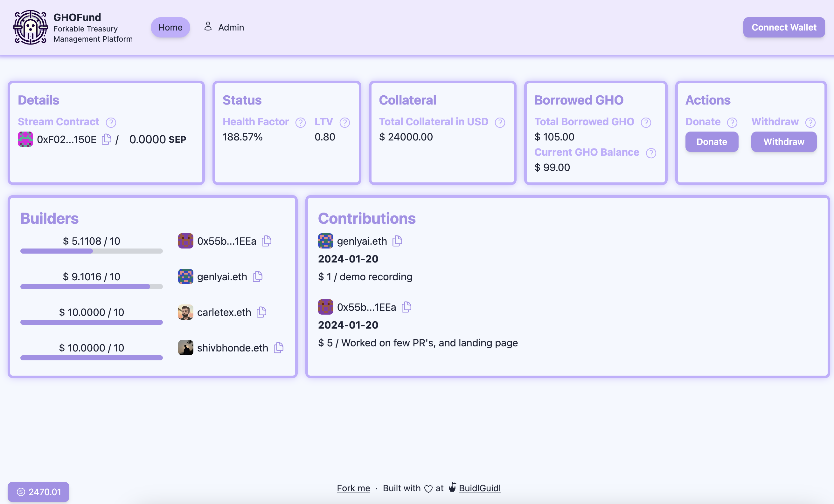834x504 pixels.
Task: Open the Home tab
Action: (x=170, y=27)
